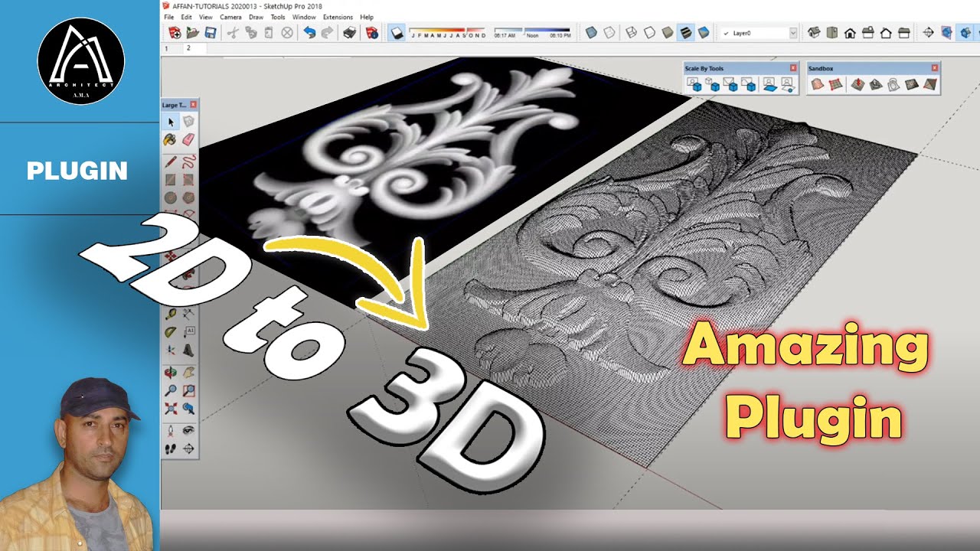Screen dimensions: 980x551
Task: Open the Extensions menu
Action: (338, 17)
